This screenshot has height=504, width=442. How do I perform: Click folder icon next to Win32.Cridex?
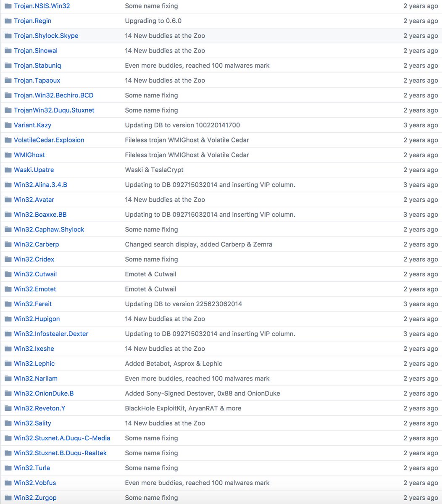pos(8,259)
